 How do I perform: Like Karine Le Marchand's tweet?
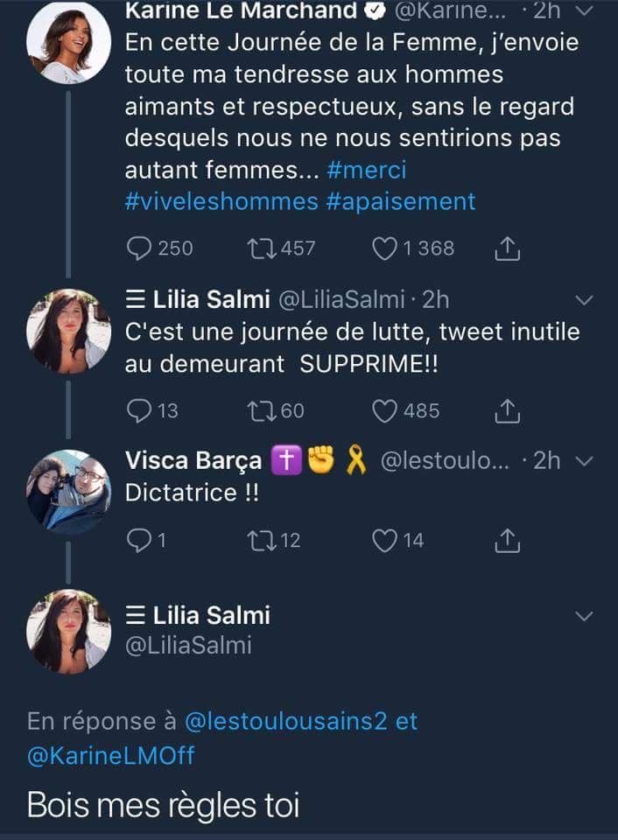(385, 248)
